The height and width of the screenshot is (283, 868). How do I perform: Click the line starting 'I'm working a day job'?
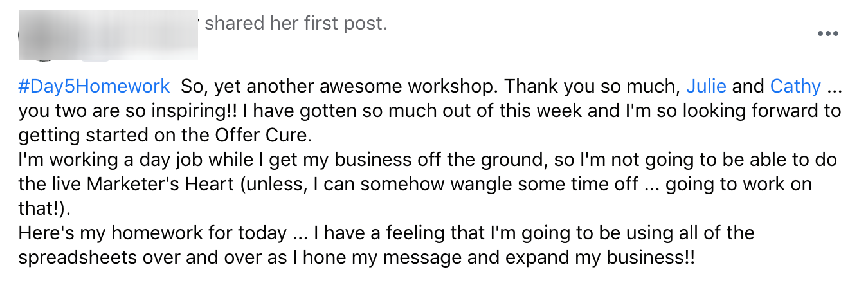pyautogui.click(x=427, y=160)
